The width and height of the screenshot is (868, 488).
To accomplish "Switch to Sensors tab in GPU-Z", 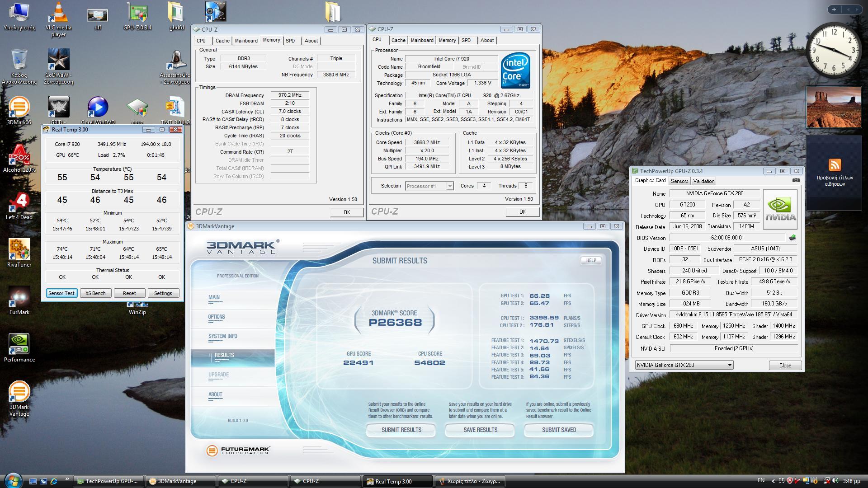I will pyautogui.click(x=679, y=181).
